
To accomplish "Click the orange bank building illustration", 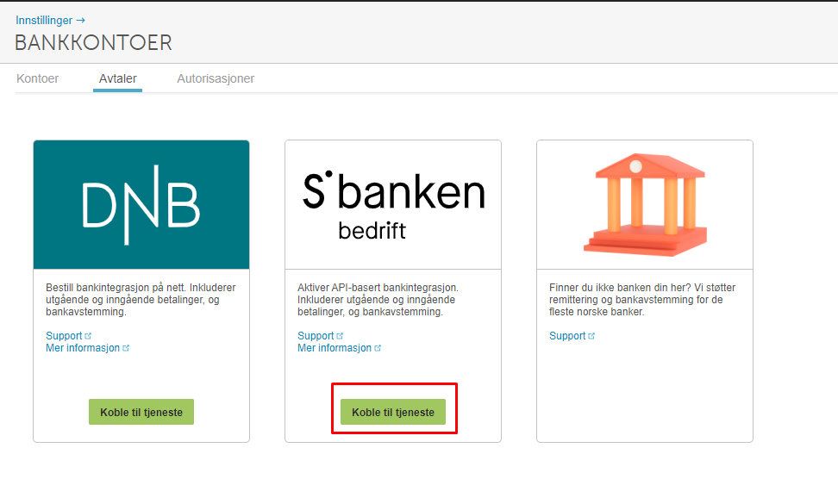I will pyautogui.click(x=645, y=204).
